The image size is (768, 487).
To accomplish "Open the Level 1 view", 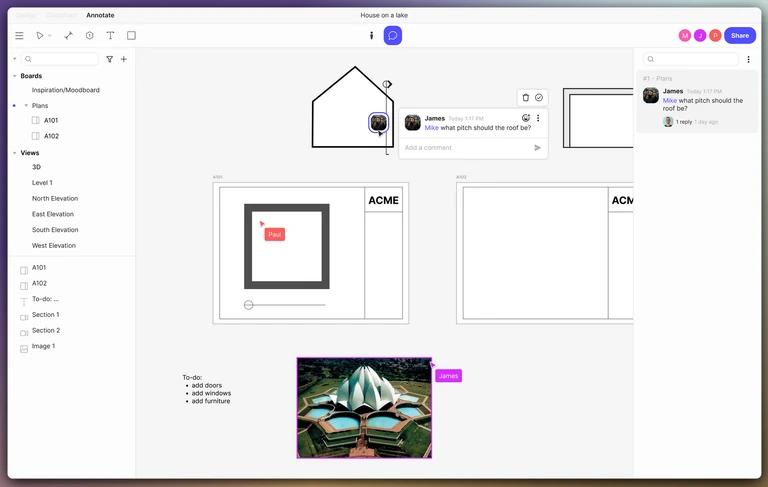I will (x=42, y=183).
